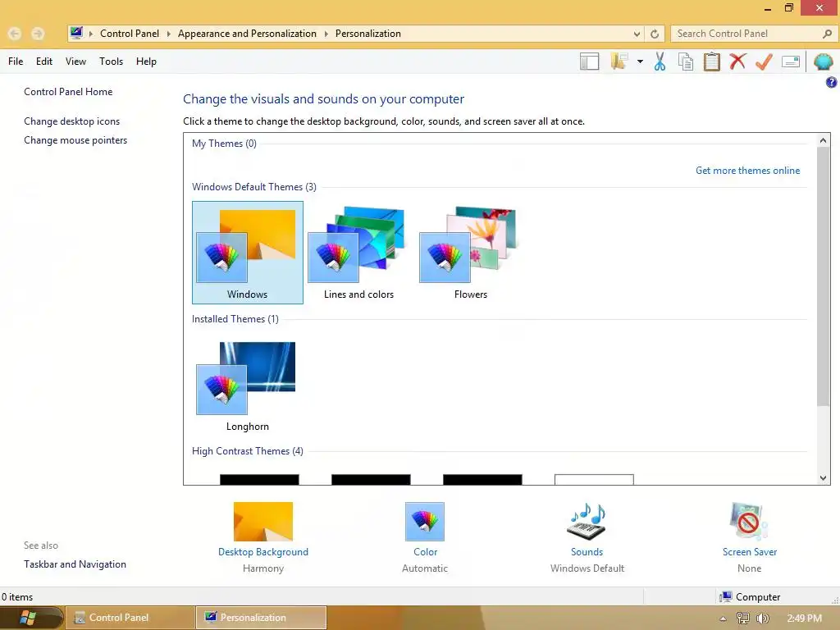Click the folder options icon in toolbar
The width and height of the screenshot is (840, 630).
click(619, 61)
